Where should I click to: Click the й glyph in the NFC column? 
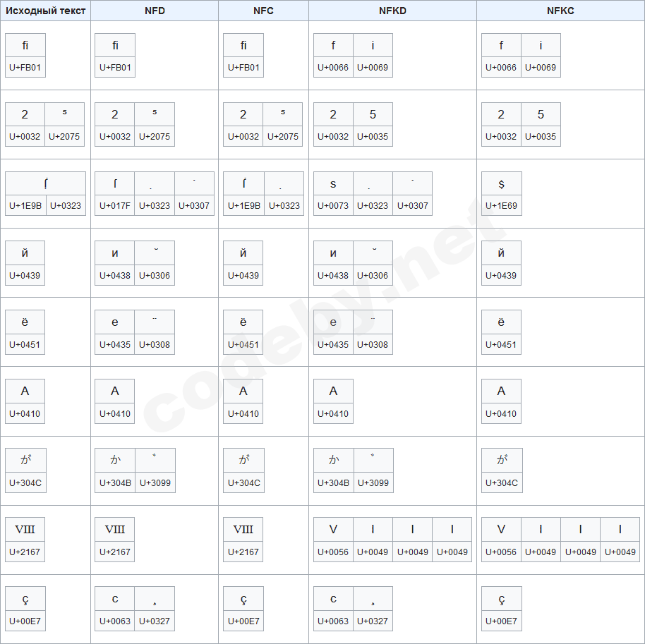(243, 253)
